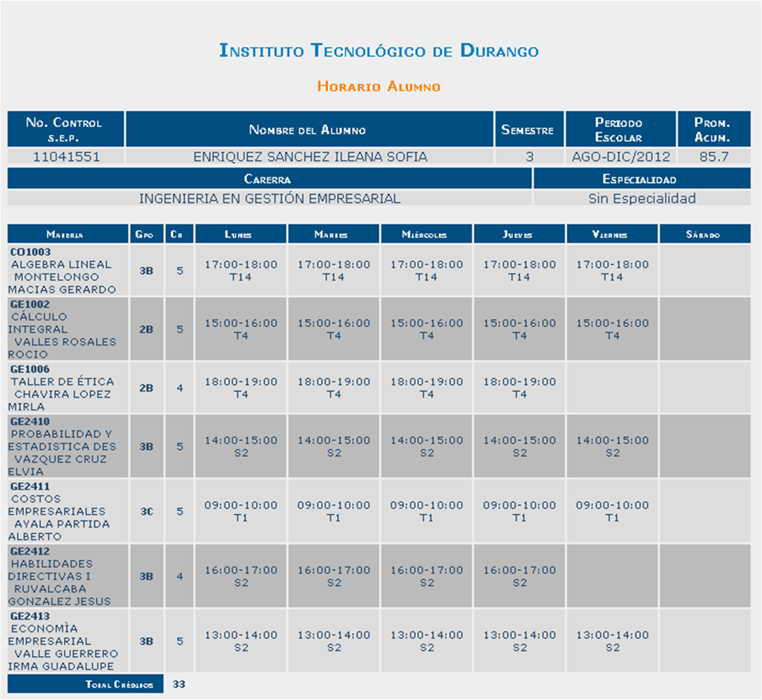
Task: Select the Sin Especialidad value
Action: point(642,198)
